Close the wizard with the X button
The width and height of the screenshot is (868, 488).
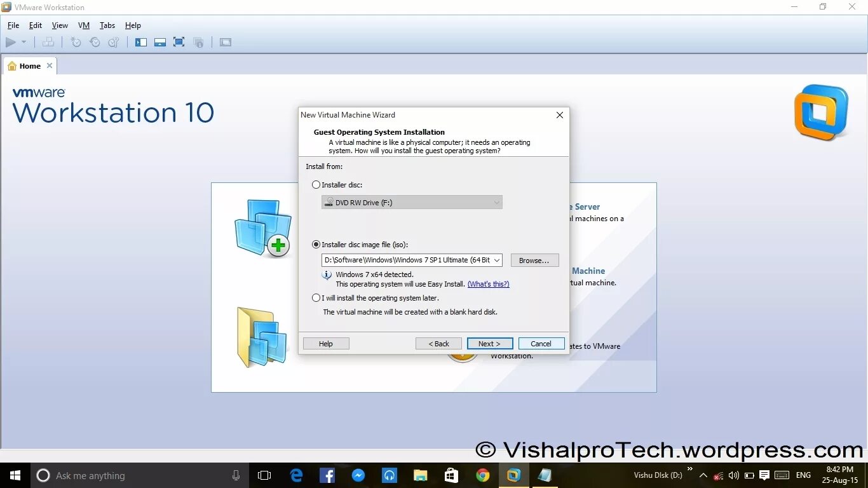point(560,115)
